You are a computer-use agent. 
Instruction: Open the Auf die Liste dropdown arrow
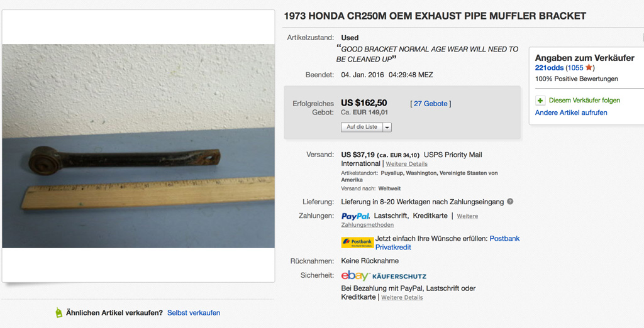pos(387,127)
